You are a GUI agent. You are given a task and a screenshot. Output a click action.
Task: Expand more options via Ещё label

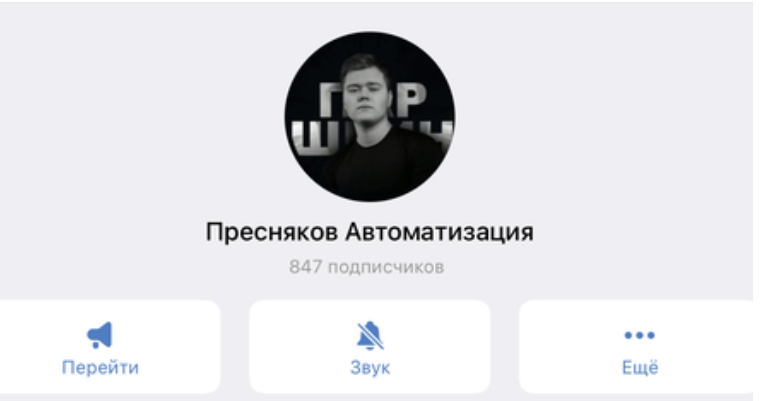(640, 367)
